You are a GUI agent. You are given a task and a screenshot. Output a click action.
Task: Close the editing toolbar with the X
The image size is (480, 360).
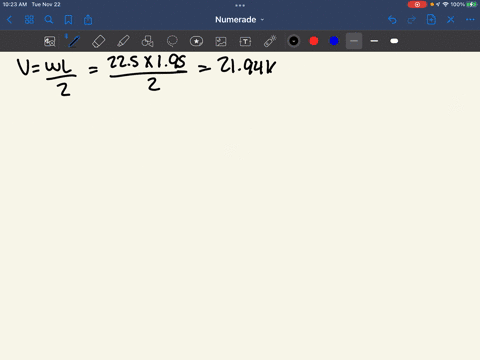451,20
